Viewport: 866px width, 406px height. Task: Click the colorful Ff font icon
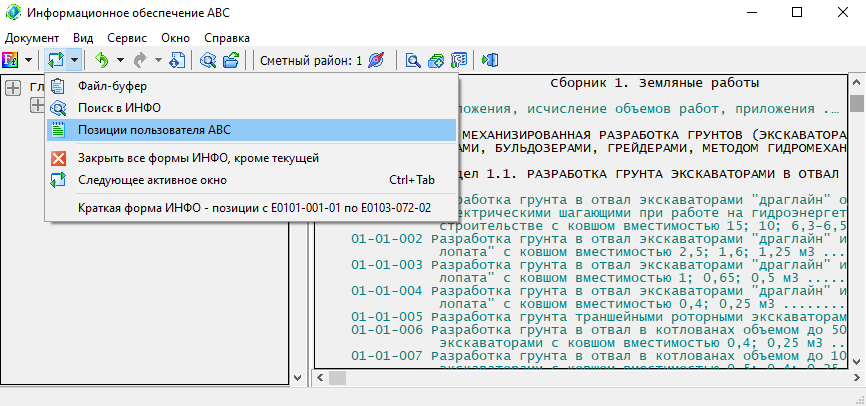[10, 60]
